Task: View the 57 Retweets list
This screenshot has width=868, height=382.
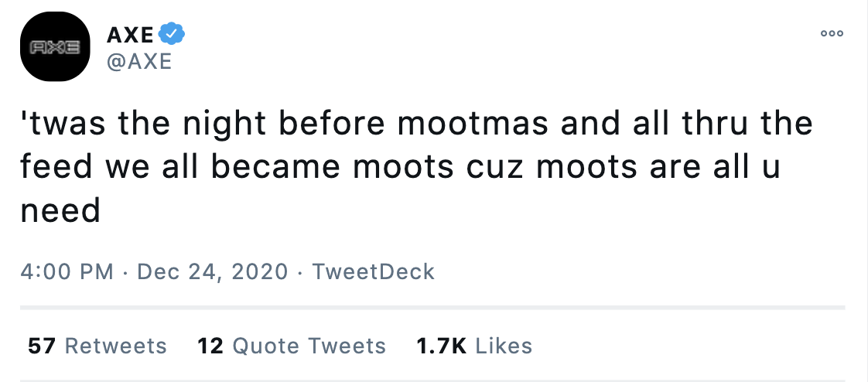Action: (97, 346)
